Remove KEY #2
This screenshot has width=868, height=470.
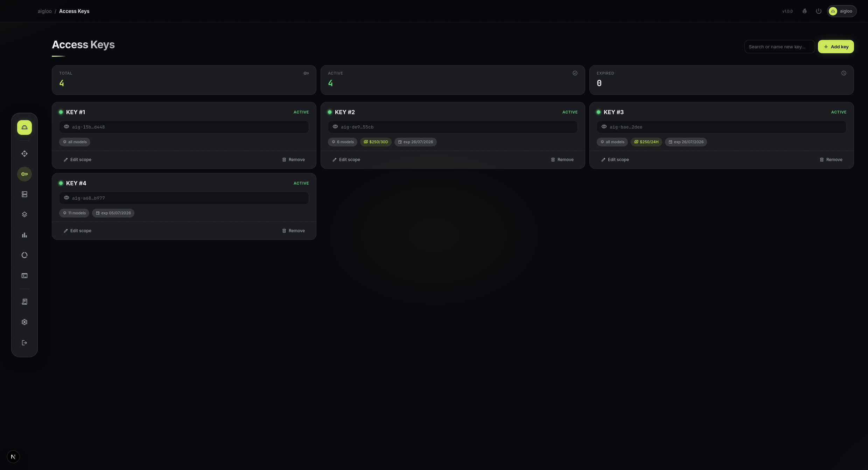pyautogui.click(x=562, y=160)
